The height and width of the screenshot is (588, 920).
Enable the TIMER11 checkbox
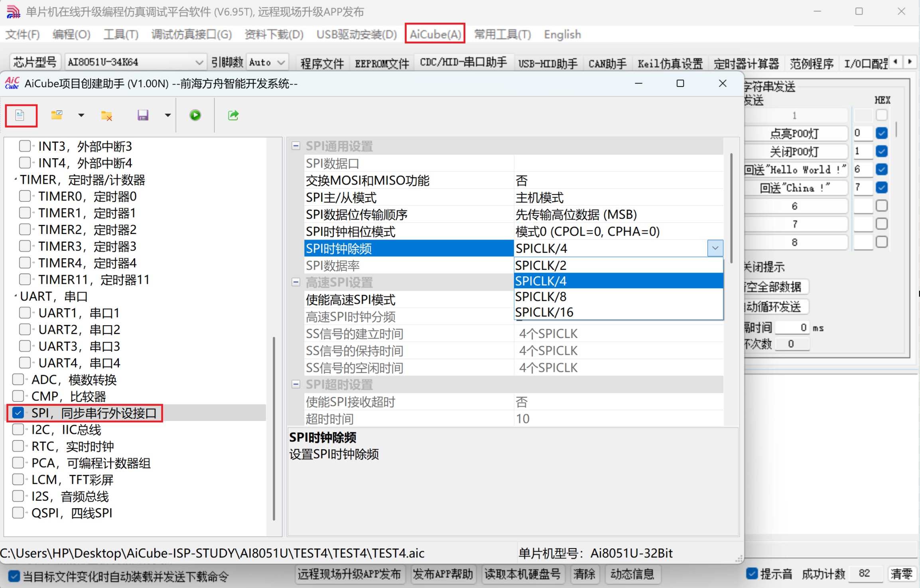coord(25,279)
